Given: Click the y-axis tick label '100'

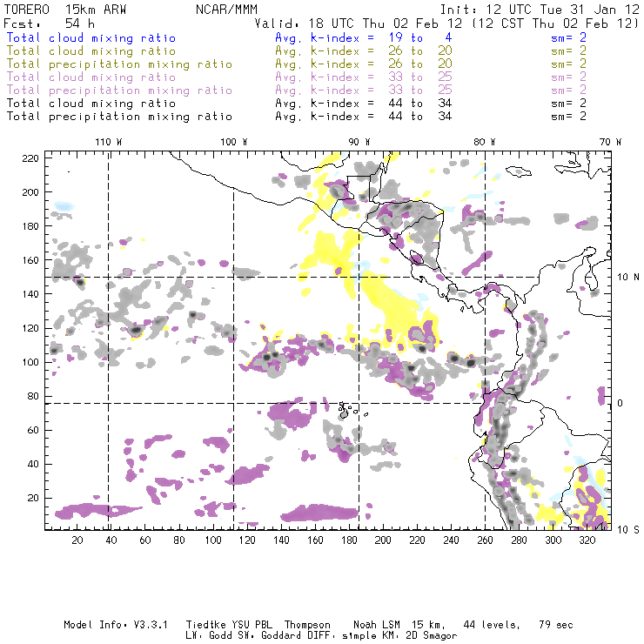Looking at the screenshot, I should [x=30, y=362].
